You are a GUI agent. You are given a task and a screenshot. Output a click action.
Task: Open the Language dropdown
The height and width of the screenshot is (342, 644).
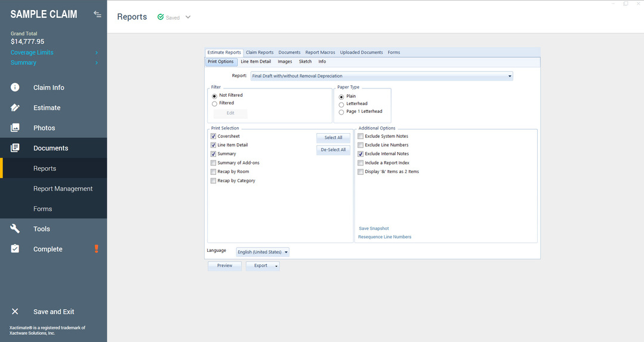coord(286,252)
